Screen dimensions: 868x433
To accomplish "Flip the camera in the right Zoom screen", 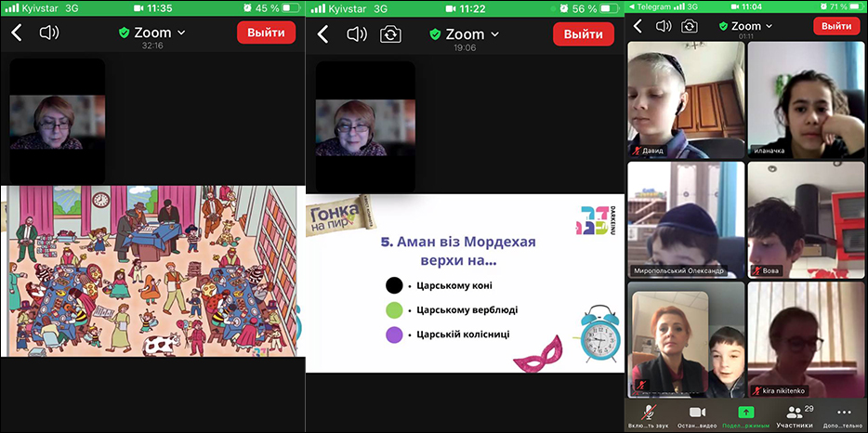I will point(689,26).
